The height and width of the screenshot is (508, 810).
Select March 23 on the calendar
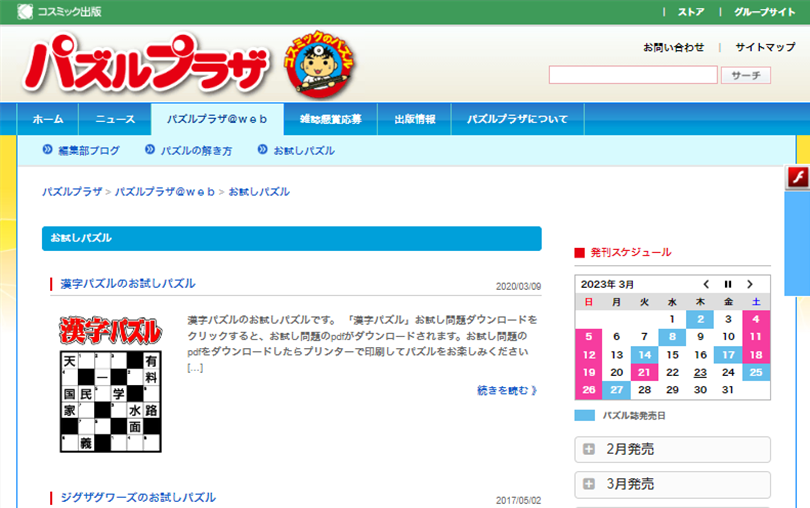700,373
